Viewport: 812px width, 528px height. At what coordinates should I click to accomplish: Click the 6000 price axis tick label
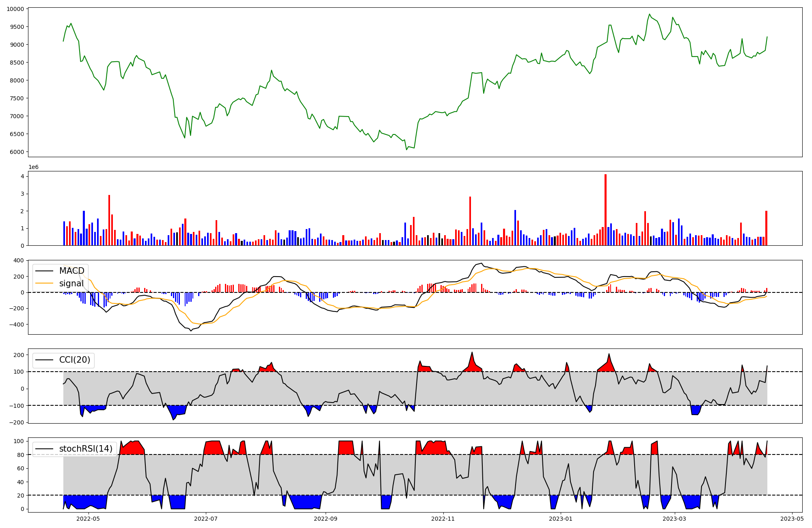pyautogui.click(x=17, y=152)
